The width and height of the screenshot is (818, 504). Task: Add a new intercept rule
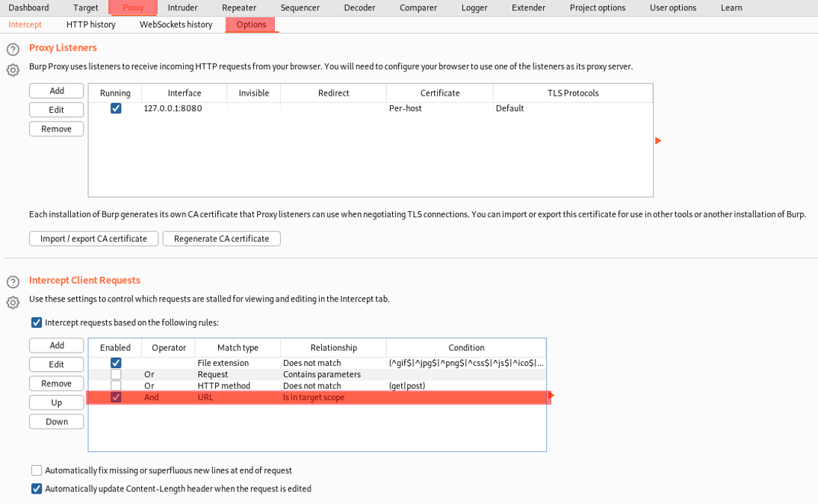tap(56, 346)
